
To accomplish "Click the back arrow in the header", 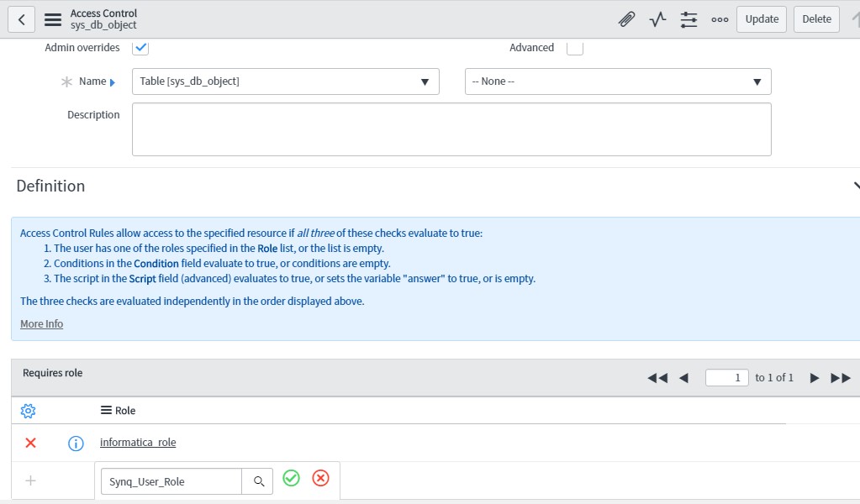I will point(20,18).
